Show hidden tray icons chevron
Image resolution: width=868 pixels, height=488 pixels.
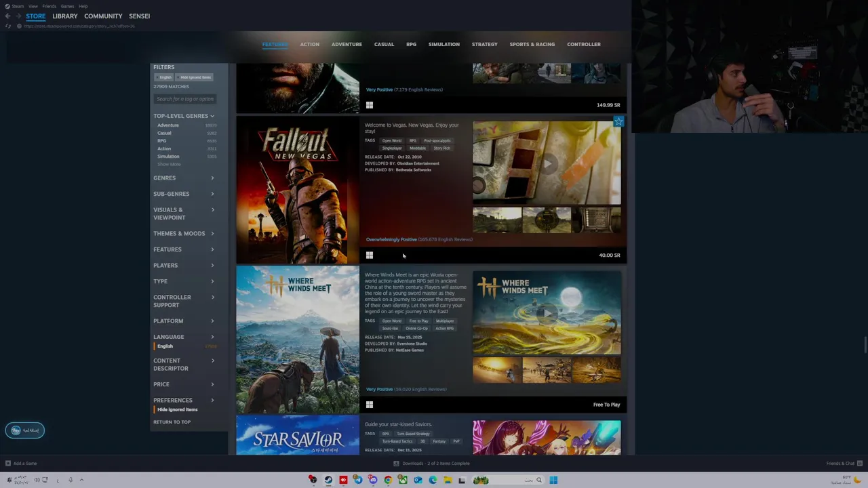coord(81,480)
